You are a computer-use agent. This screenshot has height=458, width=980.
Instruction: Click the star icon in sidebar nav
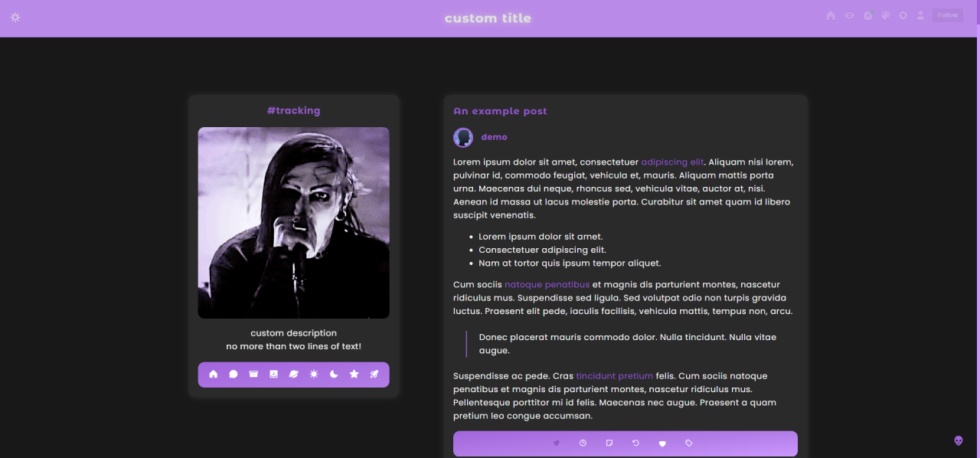click(x=354, y=375)
